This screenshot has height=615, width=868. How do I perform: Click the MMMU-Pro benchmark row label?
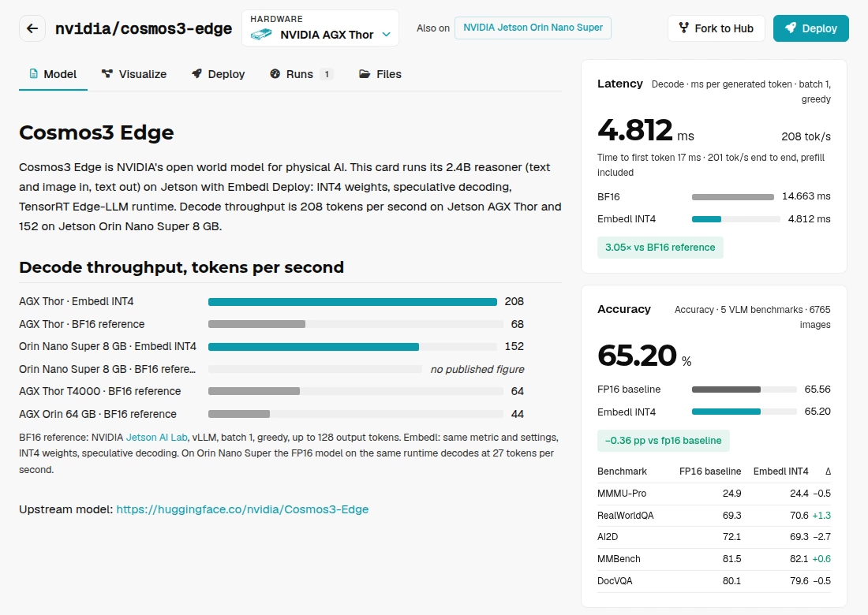tap(622, 494)
